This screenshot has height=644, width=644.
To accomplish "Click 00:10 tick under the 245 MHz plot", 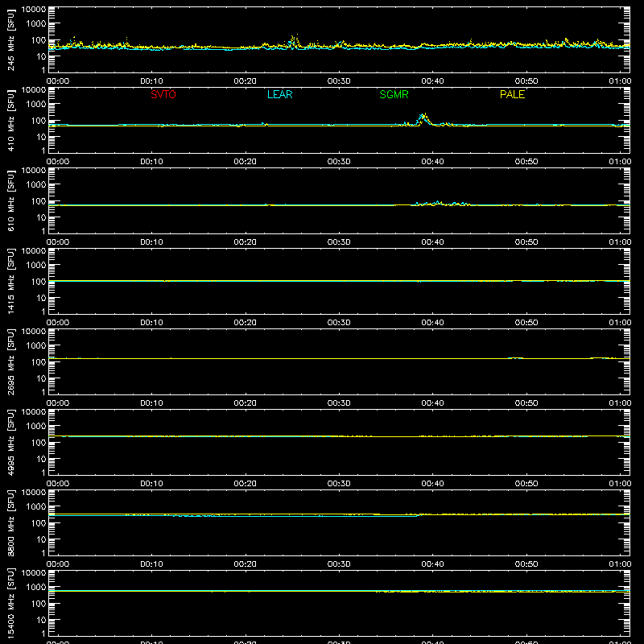I will point(151,81).
